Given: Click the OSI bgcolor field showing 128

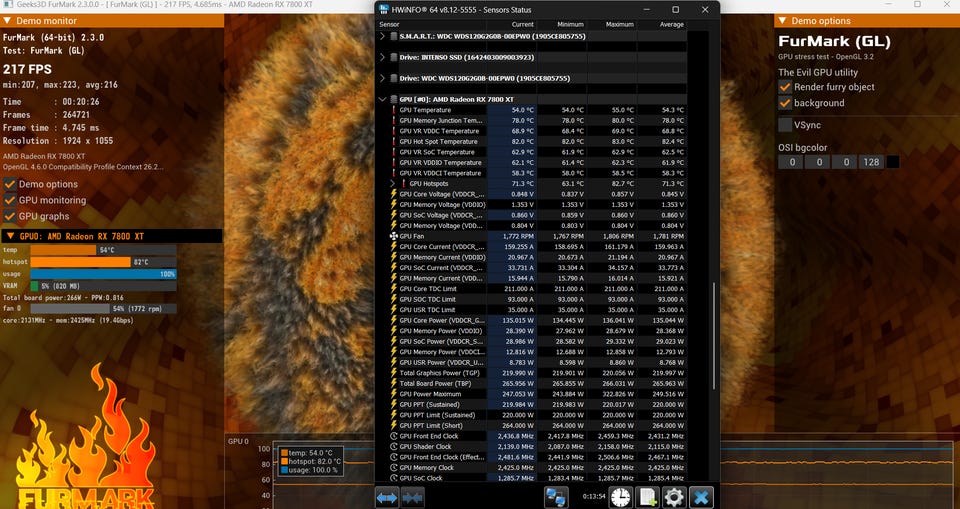Looking at the screenshot, I should pos(871,162).
